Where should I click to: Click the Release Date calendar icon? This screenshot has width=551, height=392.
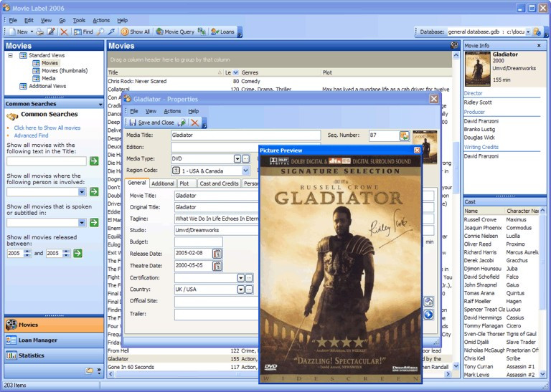click(x=217, y=254)
